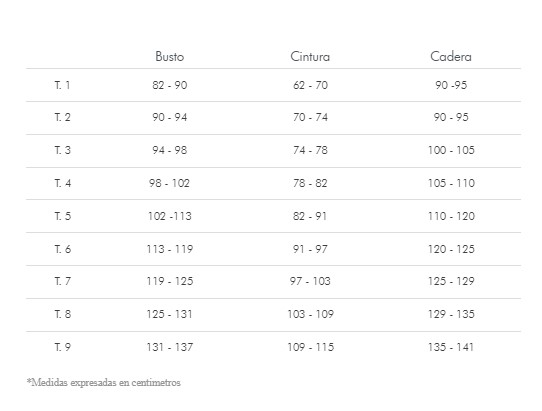Click the bust value 102 -113
This screenshot has height=411, width=542.
point(170,216)
